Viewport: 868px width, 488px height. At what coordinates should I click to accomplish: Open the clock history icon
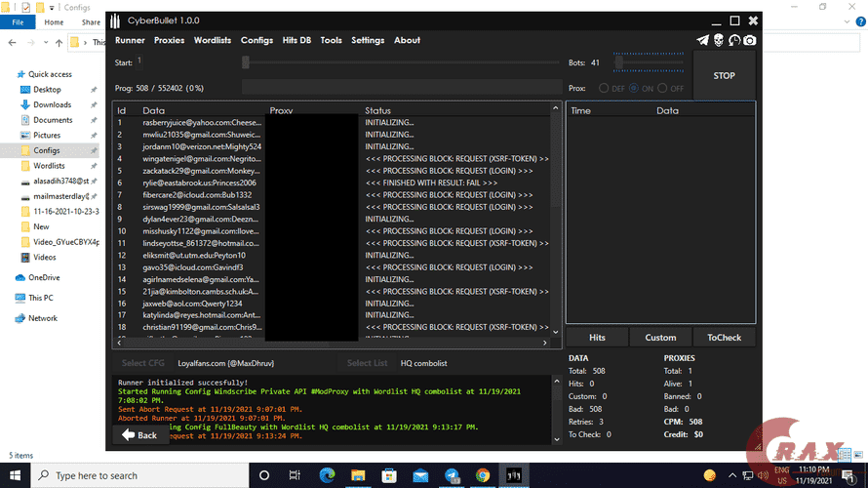click(x=733, y=40)
